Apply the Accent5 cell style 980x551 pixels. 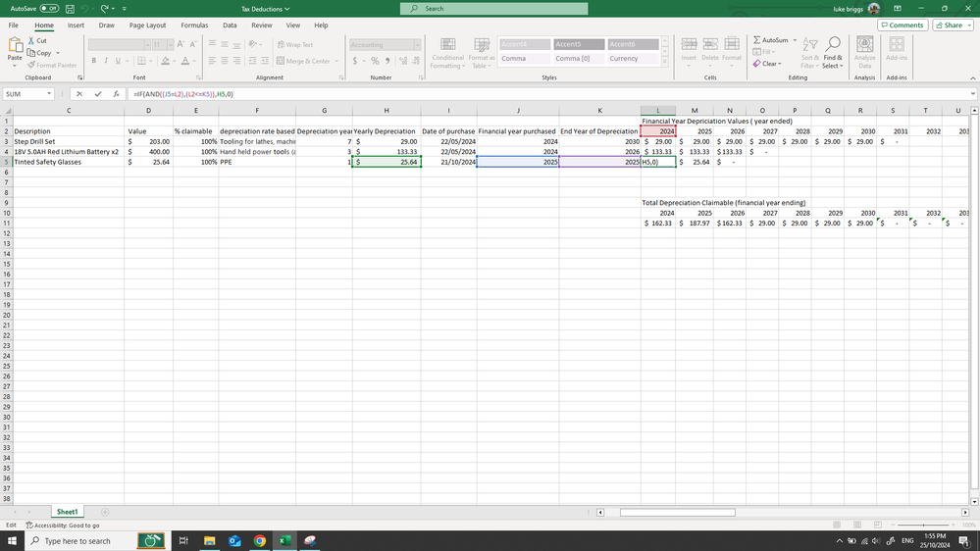point(578,44)
